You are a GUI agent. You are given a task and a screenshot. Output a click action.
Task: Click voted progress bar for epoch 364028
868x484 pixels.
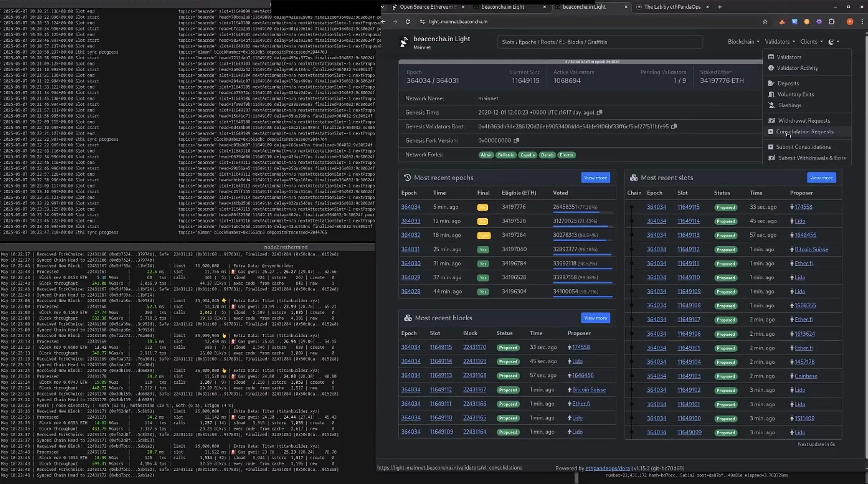pyautogui.click(x=583, y=297)
